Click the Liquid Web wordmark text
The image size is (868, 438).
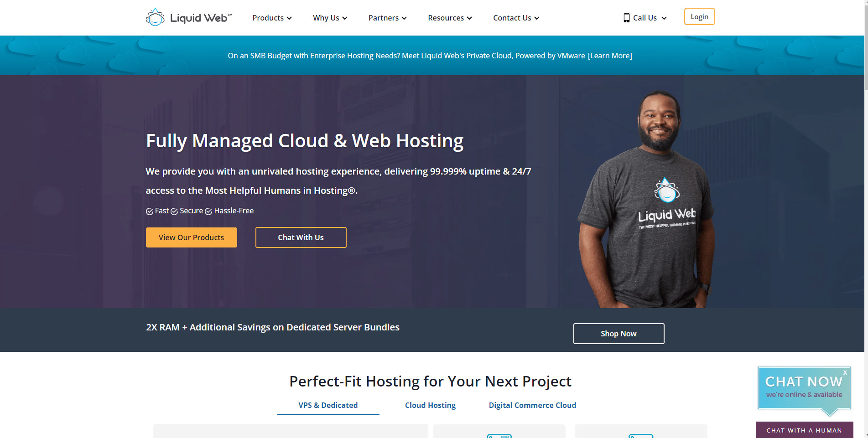coord(201,18)
